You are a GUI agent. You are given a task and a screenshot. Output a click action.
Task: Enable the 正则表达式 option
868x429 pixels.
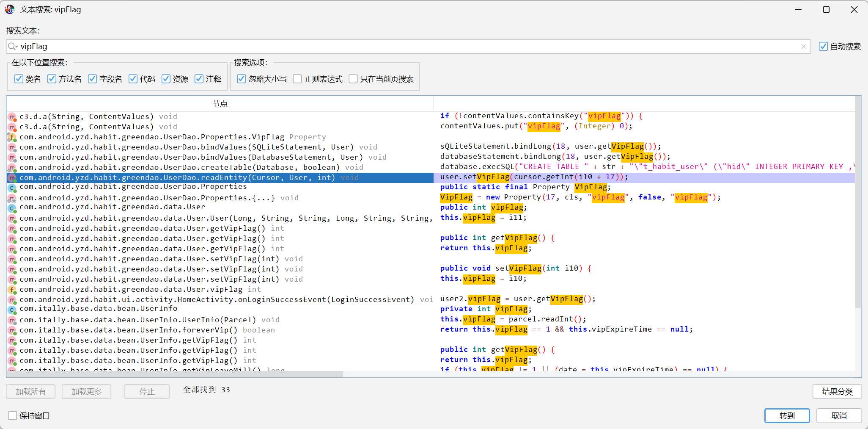pyautogui.click(x=297, y=79)
